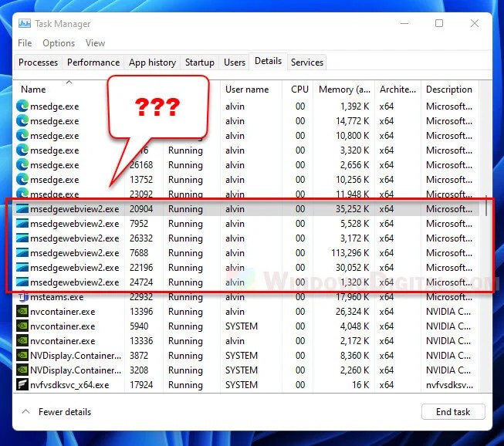
Task: Click PID 26168 cell
Action: point(141,165)
